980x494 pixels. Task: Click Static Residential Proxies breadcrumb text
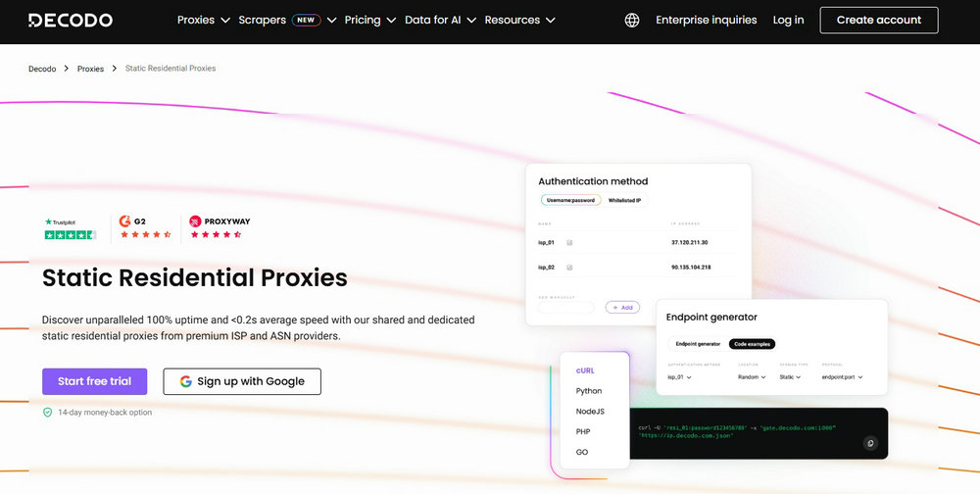pyautogui.click(x=171, y=69)
